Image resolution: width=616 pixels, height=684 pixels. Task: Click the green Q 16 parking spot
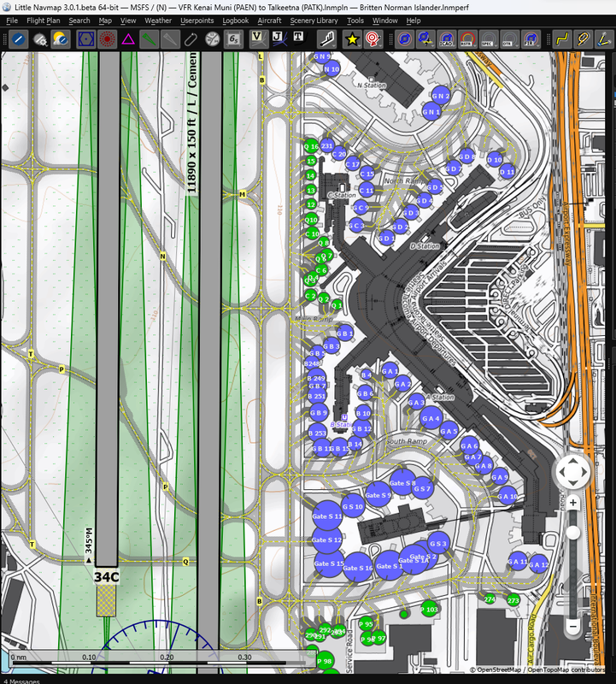pyautogui.click(x=311, y=146)
